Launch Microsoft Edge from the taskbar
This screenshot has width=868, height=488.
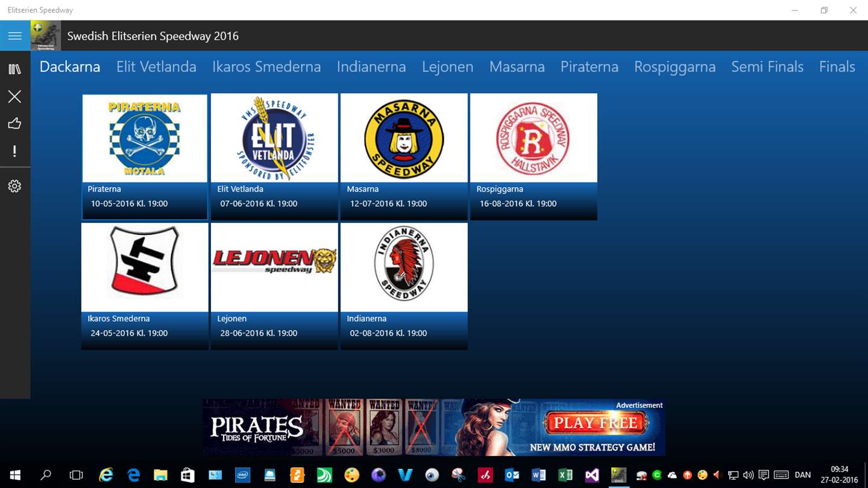click(x=133, y=475)
